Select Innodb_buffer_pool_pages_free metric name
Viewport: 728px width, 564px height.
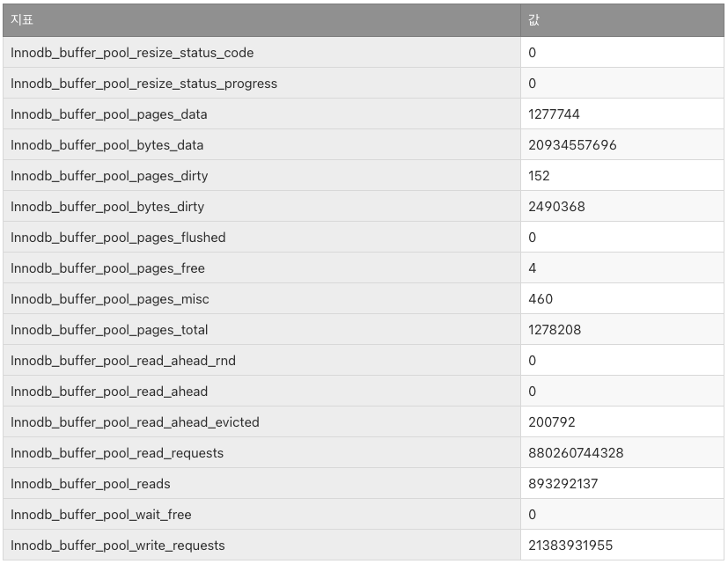pos(107,268)
